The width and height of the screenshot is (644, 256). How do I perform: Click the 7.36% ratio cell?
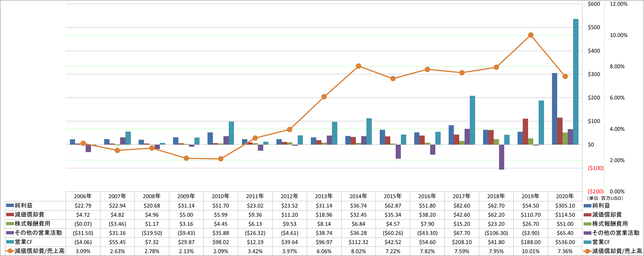click(565, 251)
